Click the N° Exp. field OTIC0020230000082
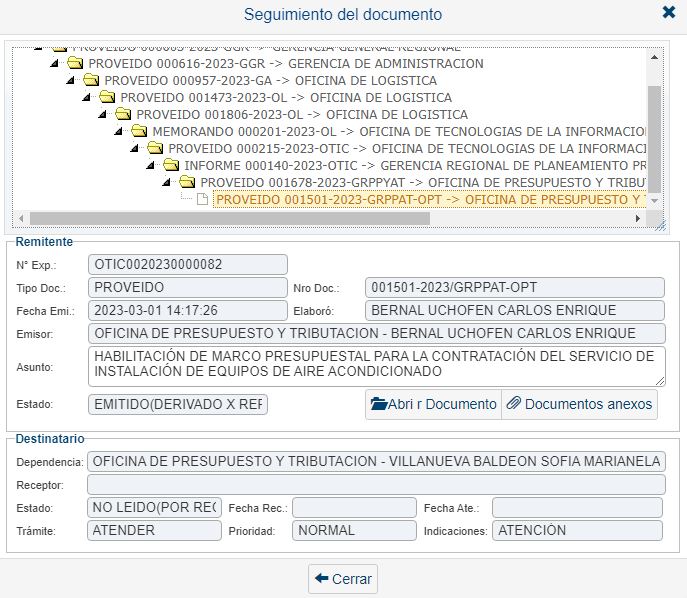The image size is (687, 598). point(188,265)
